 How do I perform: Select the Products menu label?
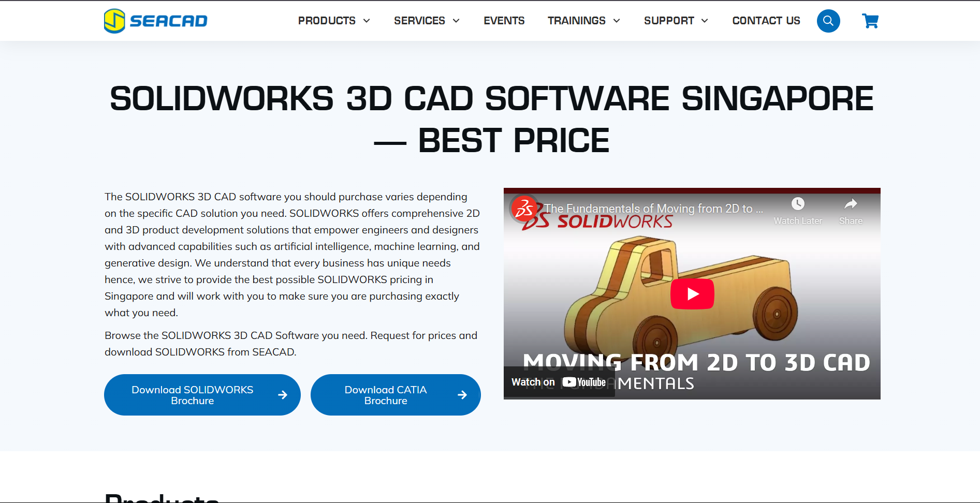tap(327, 21)
